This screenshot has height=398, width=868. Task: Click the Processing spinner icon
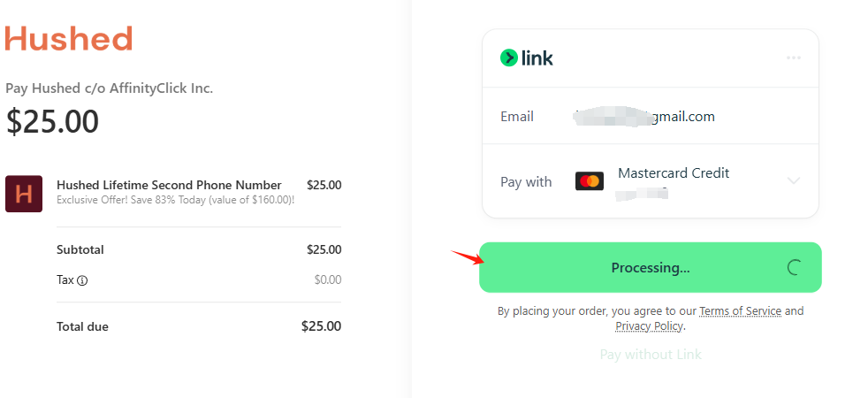tap(795, 267)
